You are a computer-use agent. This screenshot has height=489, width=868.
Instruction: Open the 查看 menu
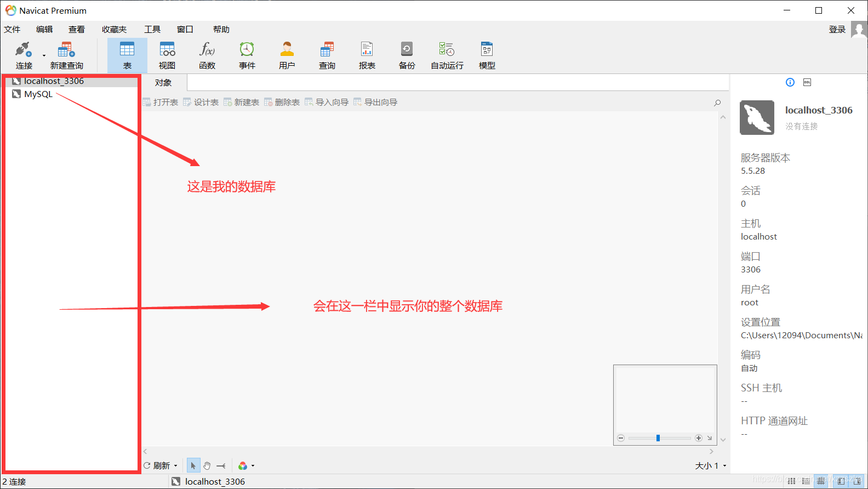77,30
